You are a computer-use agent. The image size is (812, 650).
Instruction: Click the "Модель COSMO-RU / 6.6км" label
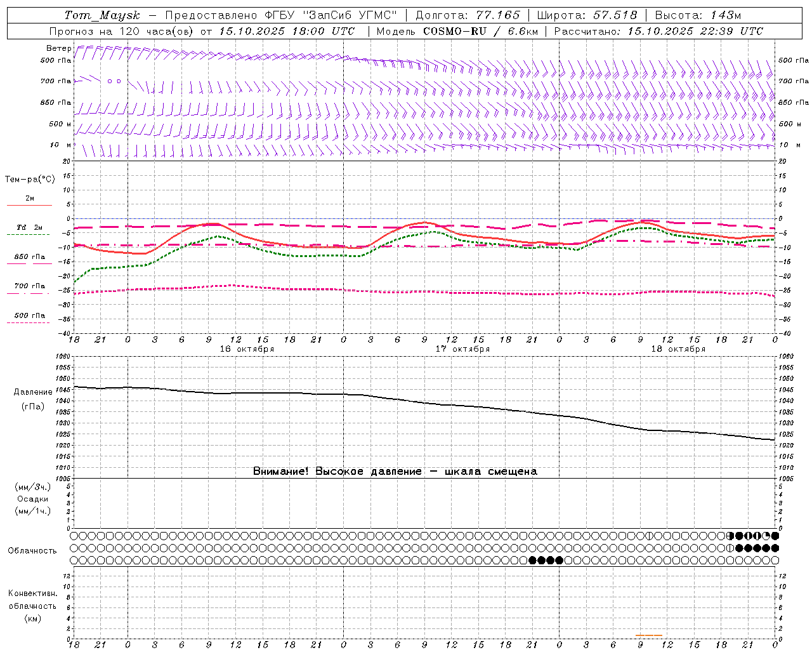457,31
